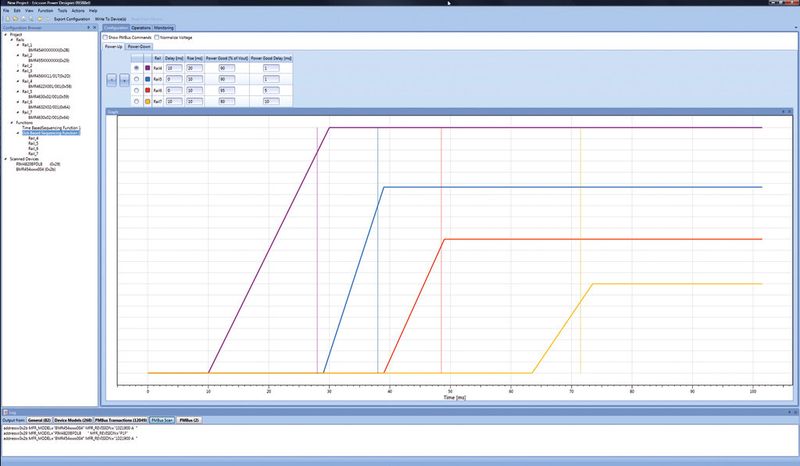
Task: Select the Power-Up tab
Action: 113,46
